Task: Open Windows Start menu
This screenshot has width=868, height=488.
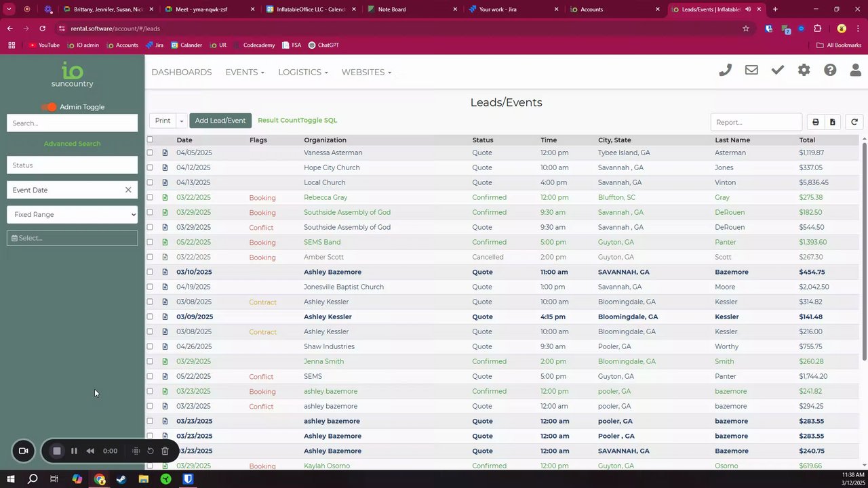Action: [11, 479]
